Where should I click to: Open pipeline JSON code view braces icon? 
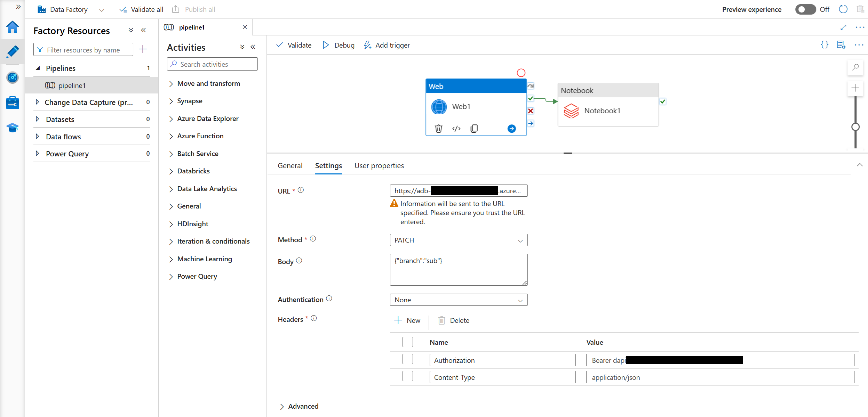click(x=824, y=45)
